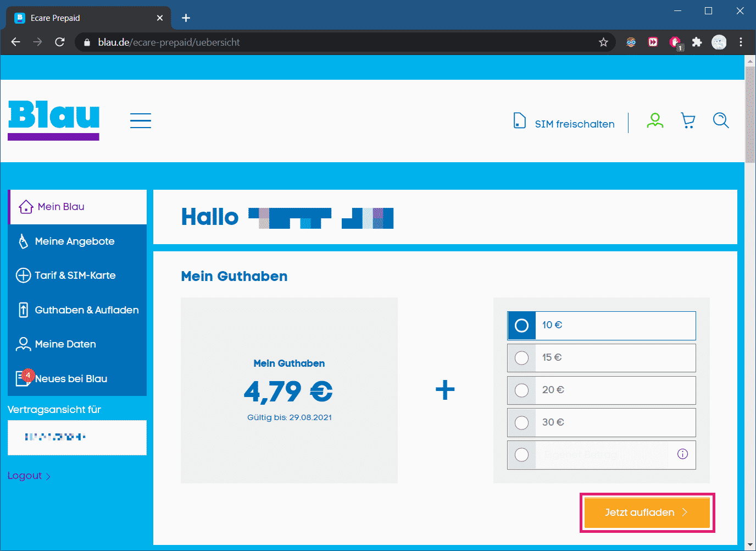Open Tarif & SIM-Karte in sidebar
756x551 pixels.
[x=77, y=275]
